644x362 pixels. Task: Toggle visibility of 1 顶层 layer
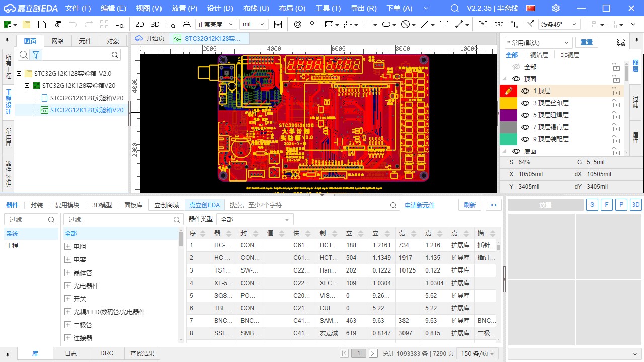[525, 91]
